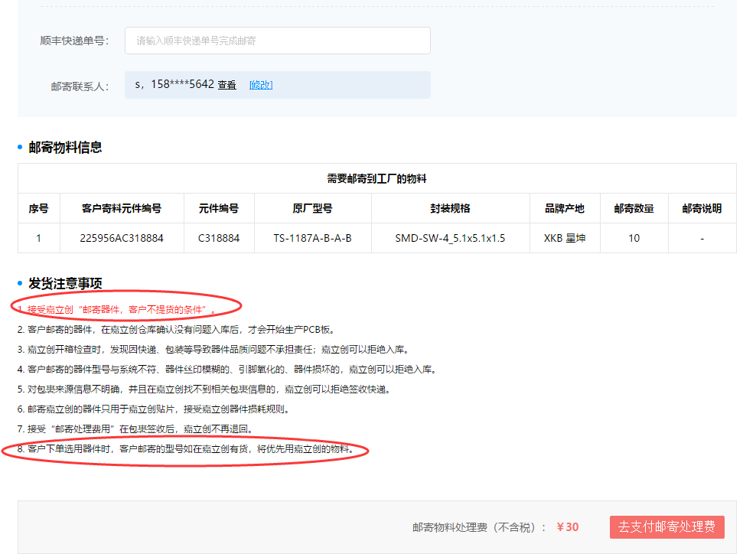Image resolution: width=756 pixels, height=554 pixels.
Task: Click the 封装规格 column header
Action: tap(450, 208)
